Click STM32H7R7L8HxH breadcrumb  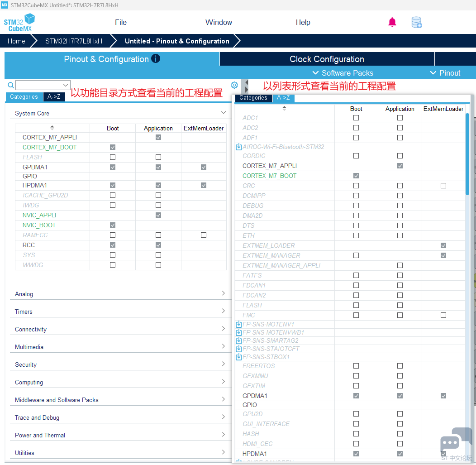click(74, 41)
